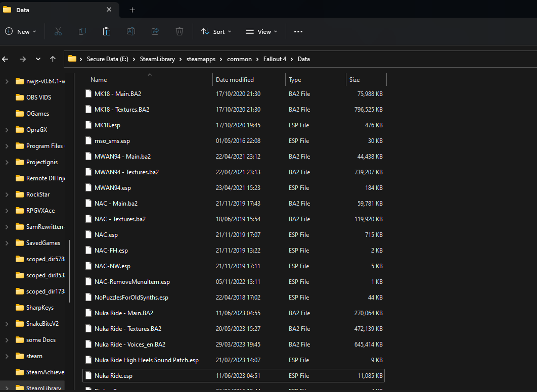Navigate to SteamLibrary breadcrumb
Image resolution: width=537 pixels, height=392 pixels.
point(157,59)
